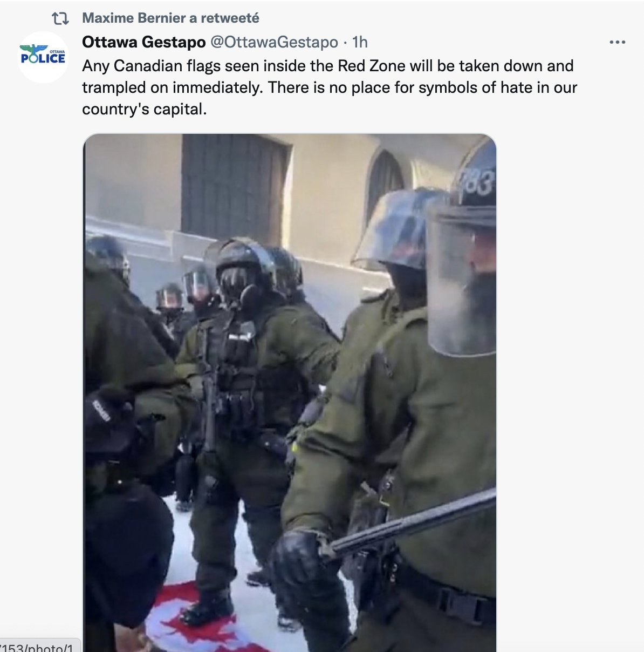Click the 'country's capital.' text line
The image size is (644, 652).
click(x=145, y=109)
